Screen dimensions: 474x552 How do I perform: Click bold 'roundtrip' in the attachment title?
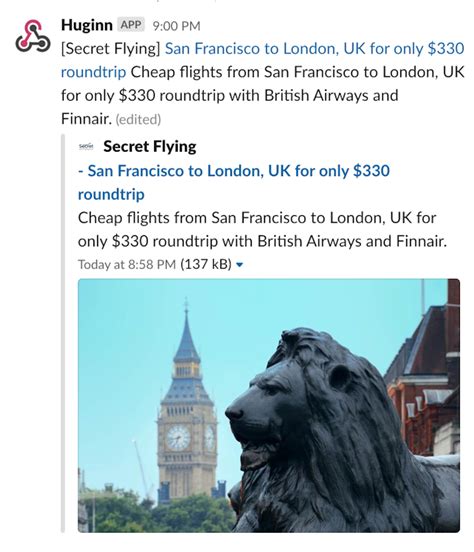tap(111, 194)
